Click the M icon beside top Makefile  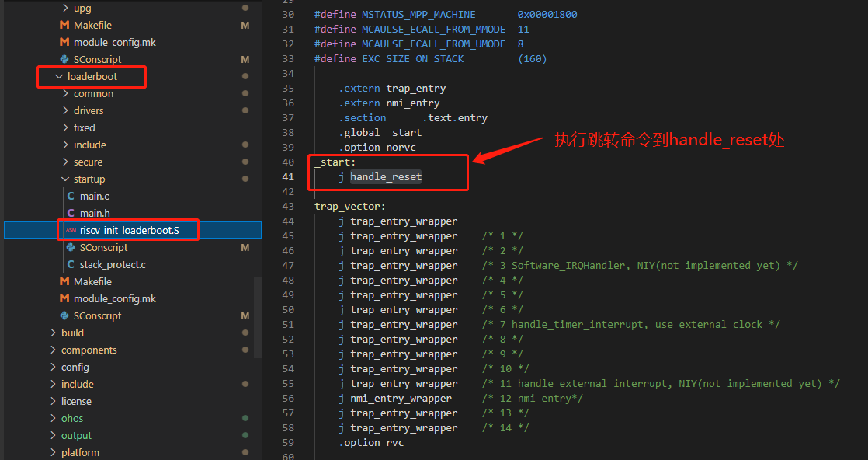click(65, 26)
